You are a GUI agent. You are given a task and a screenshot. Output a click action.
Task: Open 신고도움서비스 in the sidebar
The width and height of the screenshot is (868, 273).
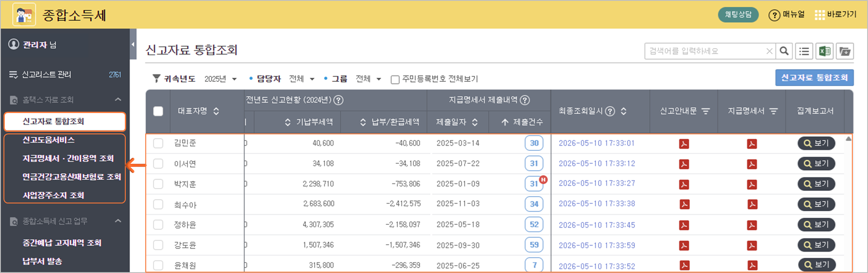[49, 140]
